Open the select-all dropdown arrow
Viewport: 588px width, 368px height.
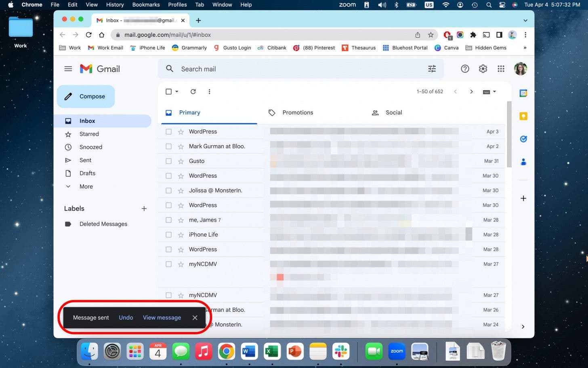coord(177,92)
